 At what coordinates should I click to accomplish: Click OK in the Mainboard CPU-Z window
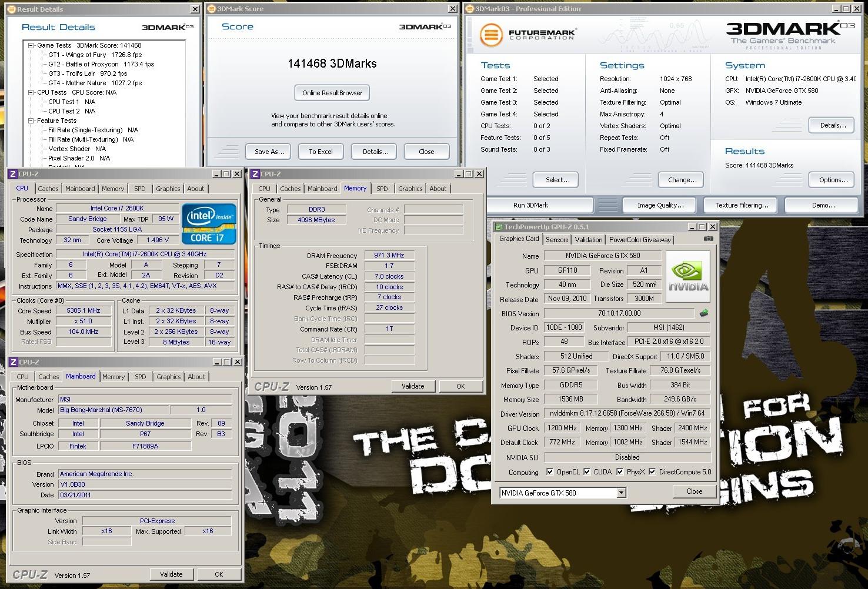(219, 574)
